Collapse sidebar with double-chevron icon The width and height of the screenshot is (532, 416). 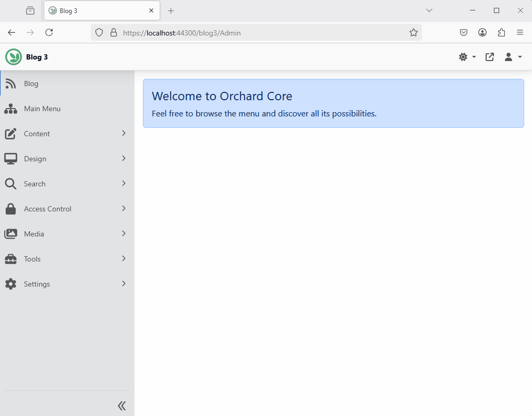click(122, 406)
